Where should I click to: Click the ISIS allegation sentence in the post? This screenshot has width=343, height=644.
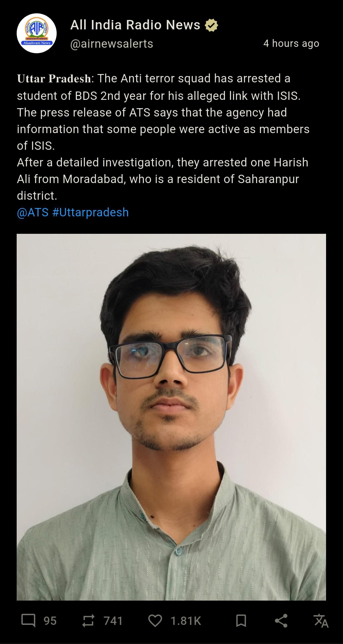[159, 87]
